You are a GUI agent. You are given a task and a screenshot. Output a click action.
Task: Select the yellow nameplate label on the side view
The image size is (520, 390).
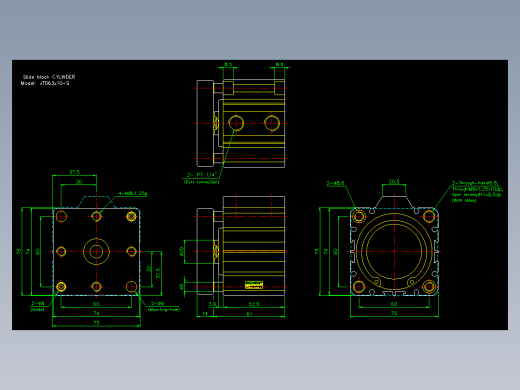pos(254,284)
